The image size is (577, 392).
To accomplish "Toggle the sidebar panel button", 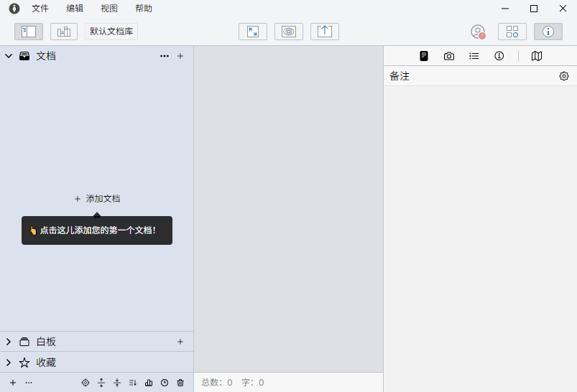I will [x=29, y=32].
